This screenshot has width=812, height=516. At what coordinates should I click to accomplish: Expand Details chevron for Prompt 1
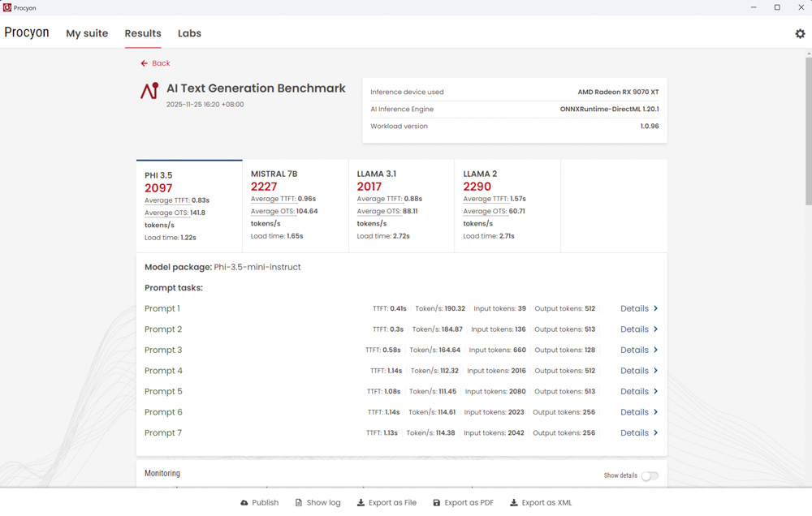[656, 308]
